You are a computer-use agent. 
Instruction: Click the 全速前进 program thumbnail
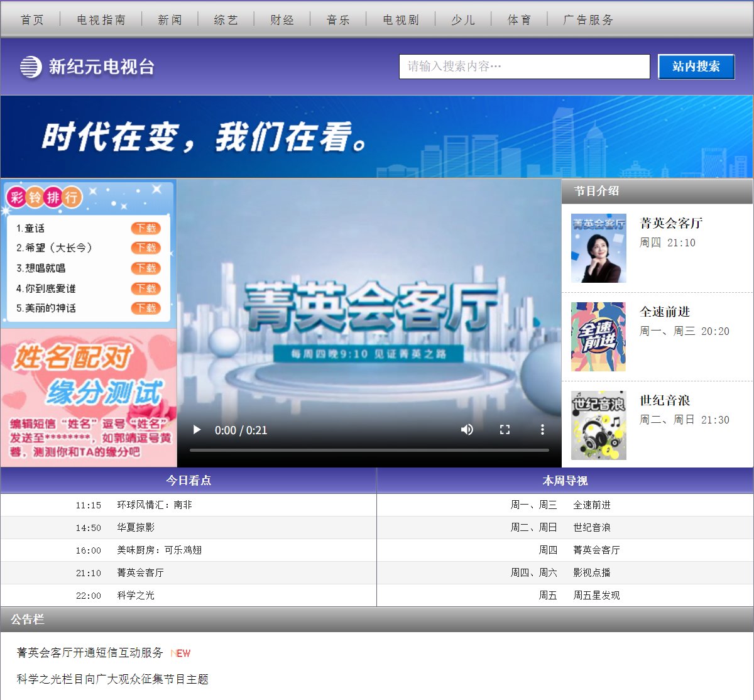(x=599, y=337)
